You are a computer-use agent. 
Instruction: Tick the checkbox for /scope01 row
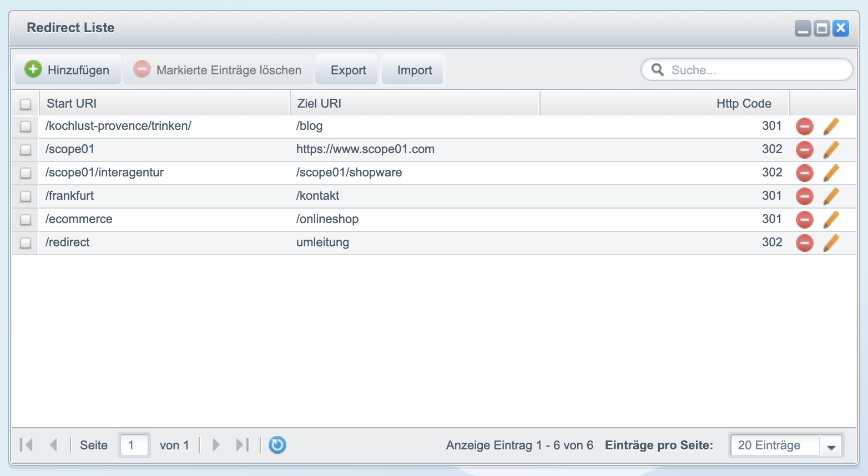pyautogui.click(x=26, y=150)
